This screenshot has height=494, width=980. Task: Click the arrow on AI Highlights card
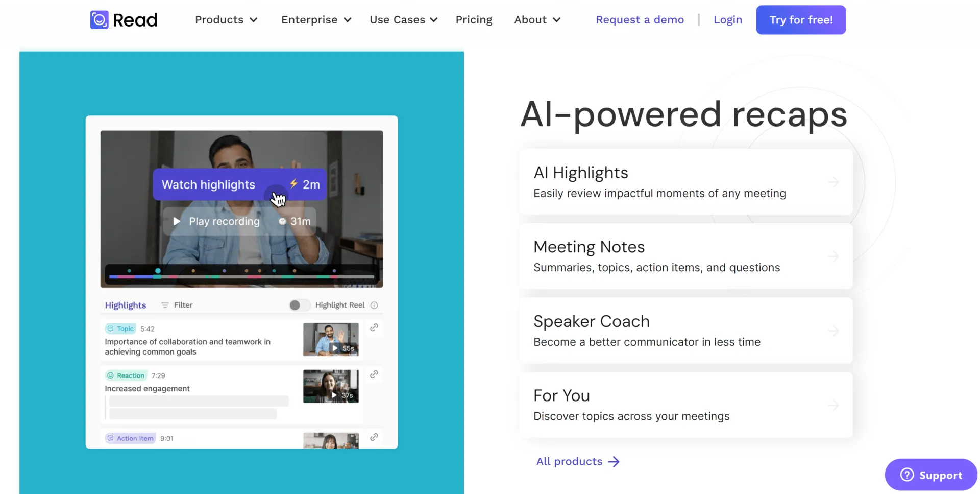(x=833, y=182)
